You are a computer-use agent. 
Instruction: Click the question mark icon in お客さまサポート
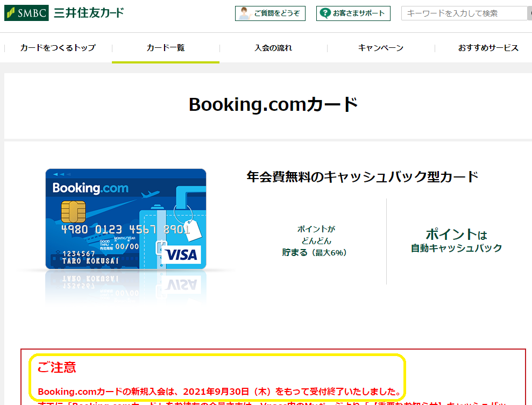click(x=325, y=13)
